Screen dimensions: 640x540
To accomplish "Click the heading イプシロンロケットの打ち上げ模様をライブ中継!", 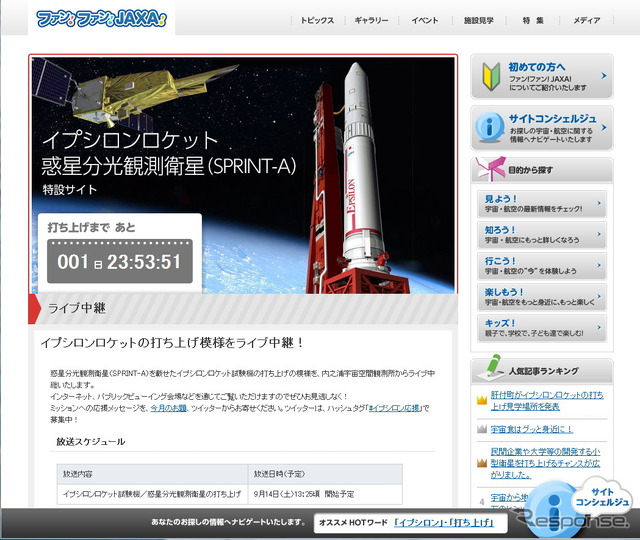I will [171, 342].
